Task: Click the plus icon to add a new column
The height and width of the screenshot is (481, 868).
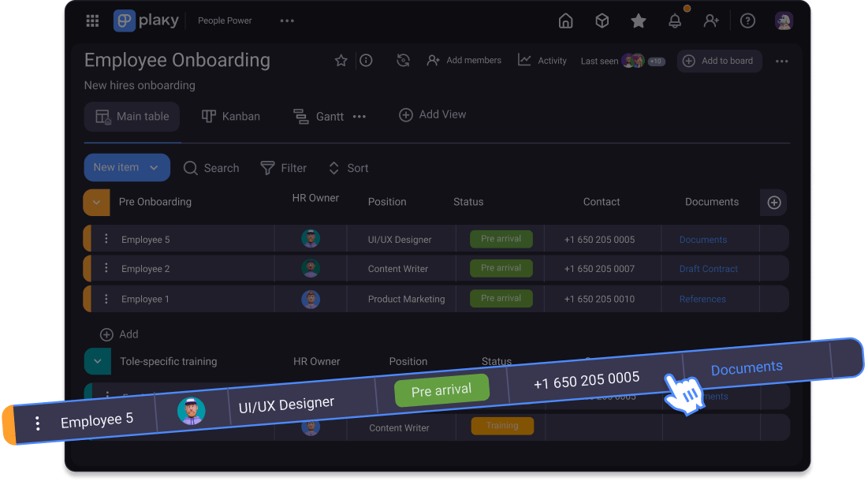Action: click(x=773, y=203)
